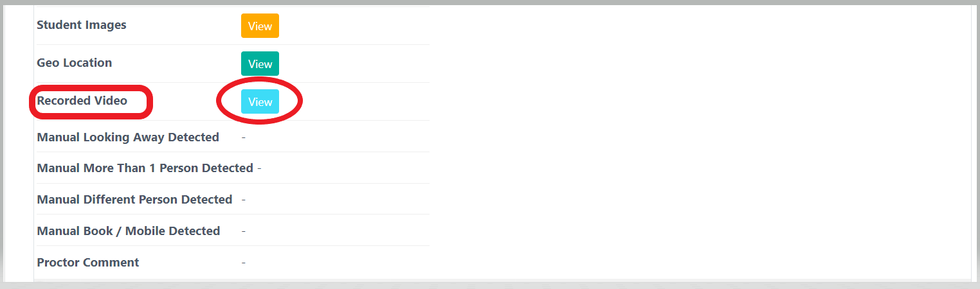Click the dash value for Manual Looking Away
This screenshot has width=980, height=289.
pyautogui.click(x=244, y=137)
